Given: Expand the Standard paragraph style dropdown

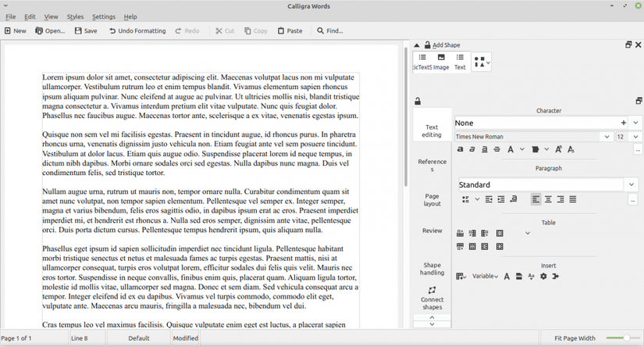Looking at the screenshot, I should pyautogui.click(x=632, y=185).
